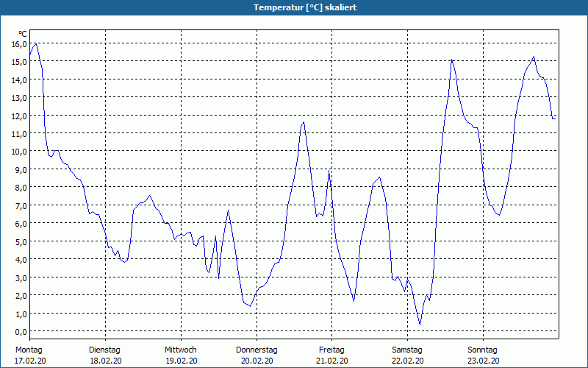Viewport: 588px width, 368px height.
Task: Select the 9,0 axis value
Action: [21, 170]
